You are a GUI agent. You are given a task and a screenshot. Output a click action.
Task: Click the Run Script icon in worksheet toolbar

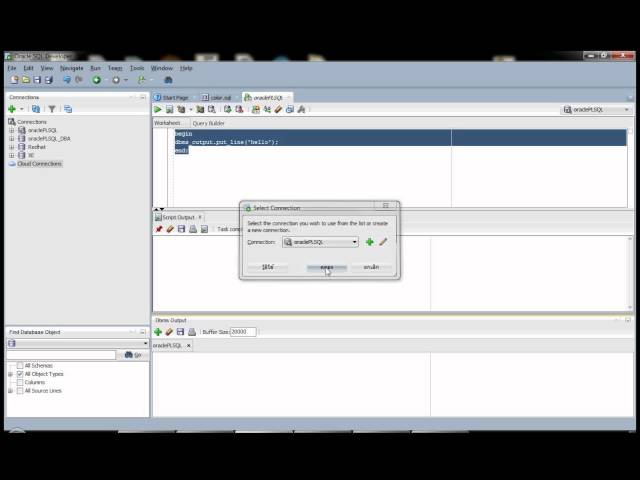[169, 109]
